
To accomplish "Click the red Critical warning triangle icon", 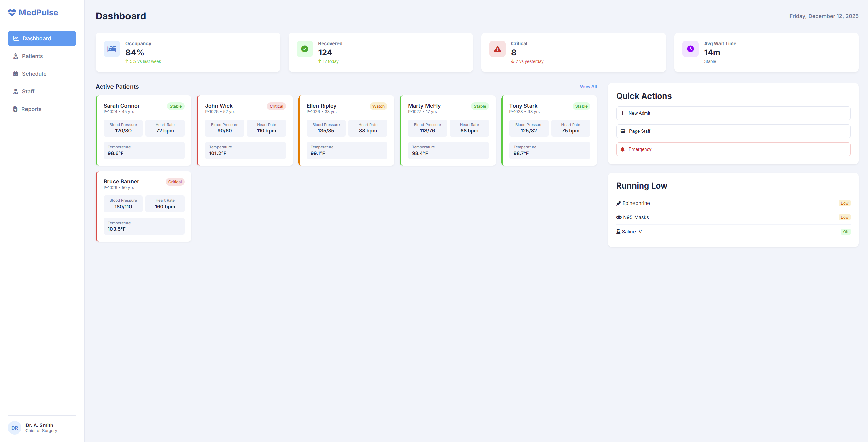I will (497, 49).
